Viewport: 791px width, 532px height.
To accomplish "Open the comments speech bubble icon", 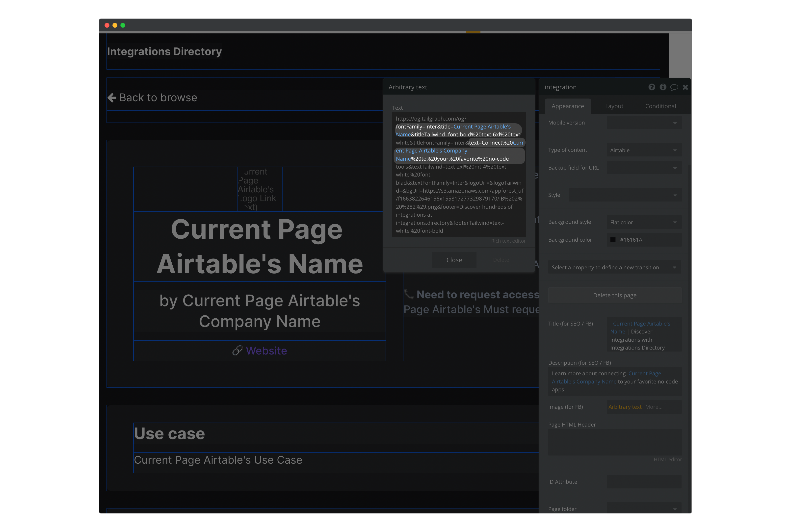I will coord(674,87).
